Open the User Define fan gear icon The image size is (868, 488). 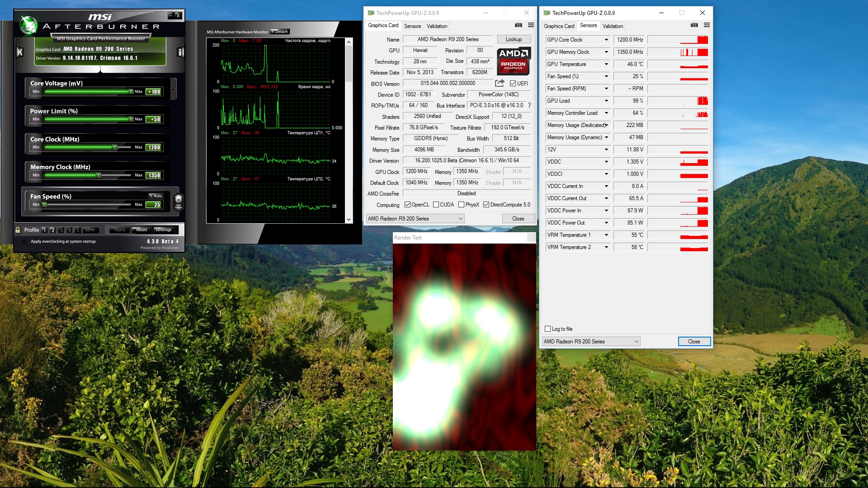point(178,200)
